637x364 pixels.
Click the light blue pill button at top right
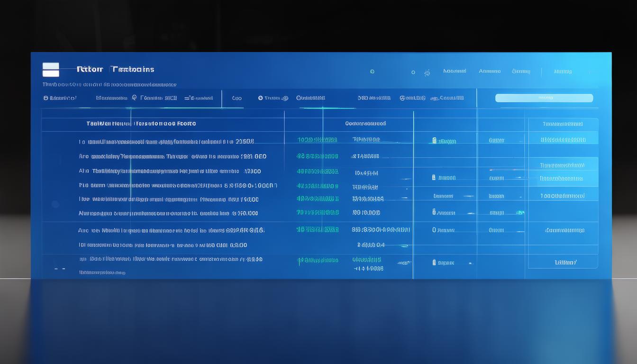coord(544,98)
